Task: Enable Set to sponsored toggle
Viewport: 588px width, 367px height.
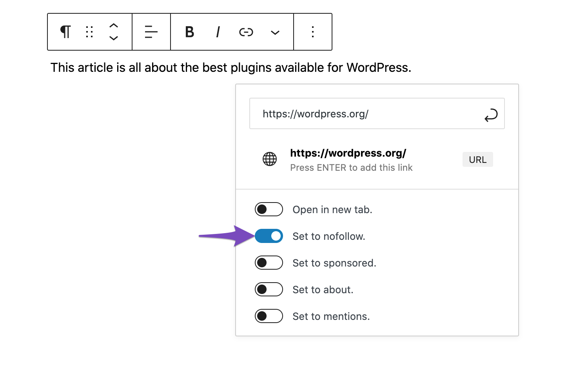Action: (x=269, y=263)
